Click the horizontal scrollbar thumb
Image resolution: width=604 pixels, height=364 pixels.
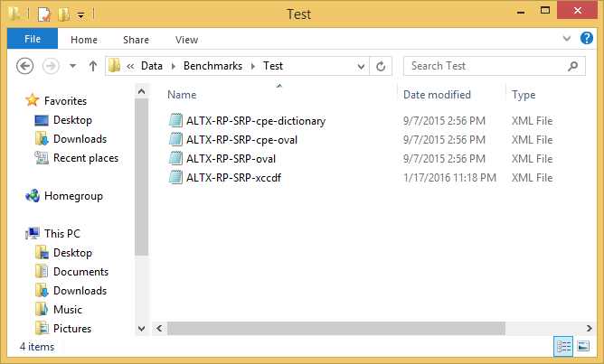click(335, 329)
